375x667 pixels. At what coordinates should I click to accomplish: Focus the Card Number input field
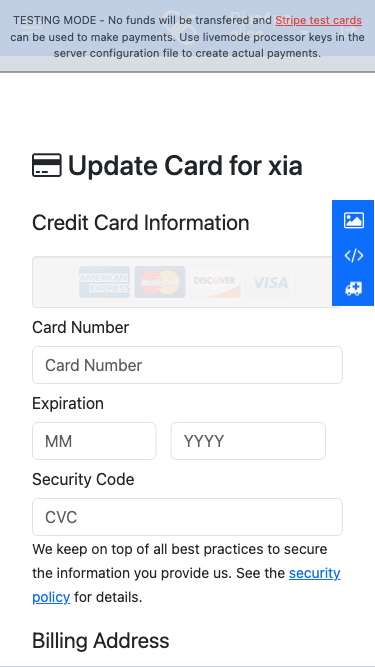pyautogui.click(x=188, y=365)
